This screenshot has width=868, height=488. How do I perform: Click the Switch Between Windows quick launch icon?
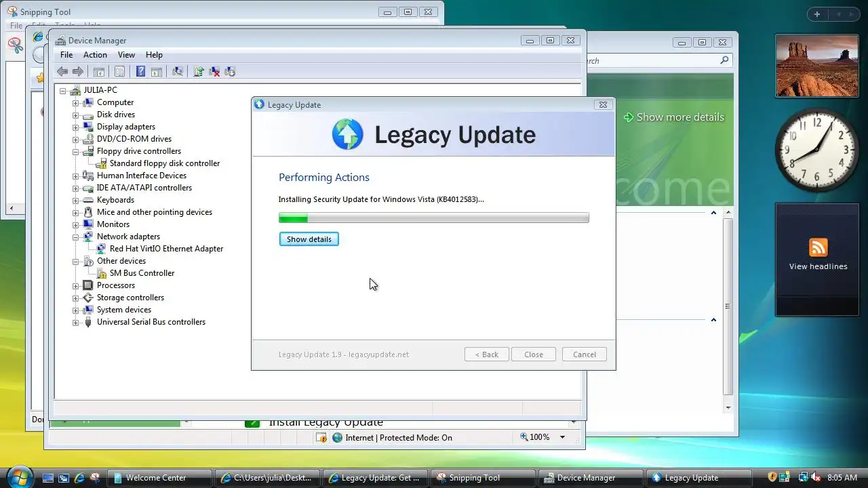(x=64, y=478)
